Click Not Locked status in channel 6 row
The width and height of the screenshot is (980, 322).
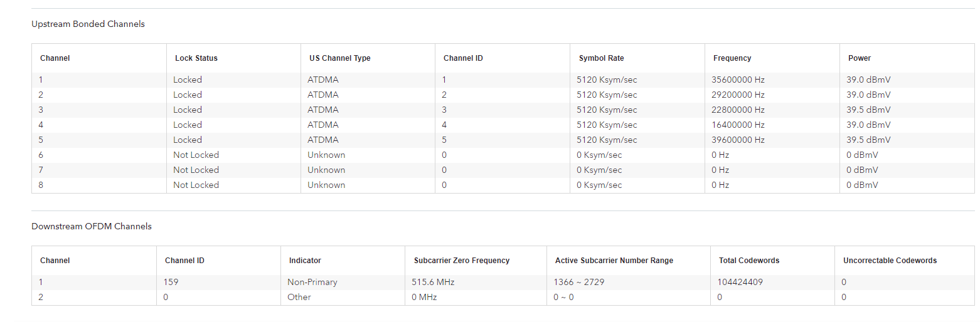tap(196, 155)
